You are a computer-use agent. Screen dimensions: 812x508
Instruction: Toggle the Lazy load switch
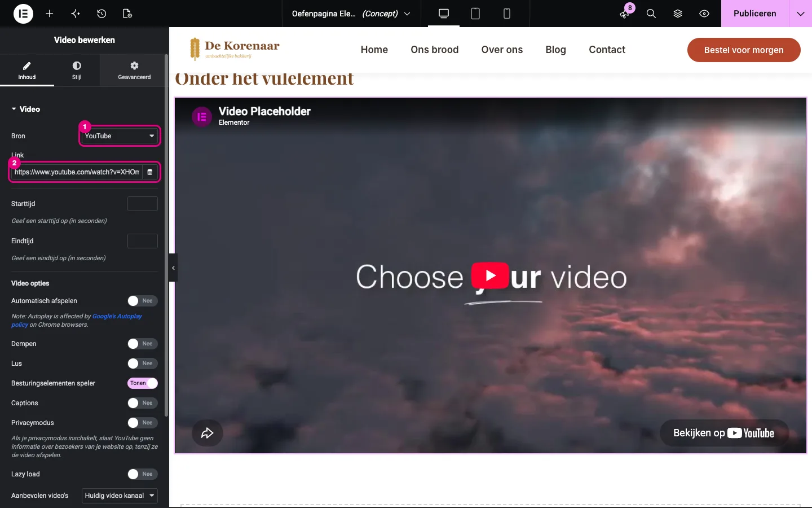pyautogui.click(x=142, y=474)
